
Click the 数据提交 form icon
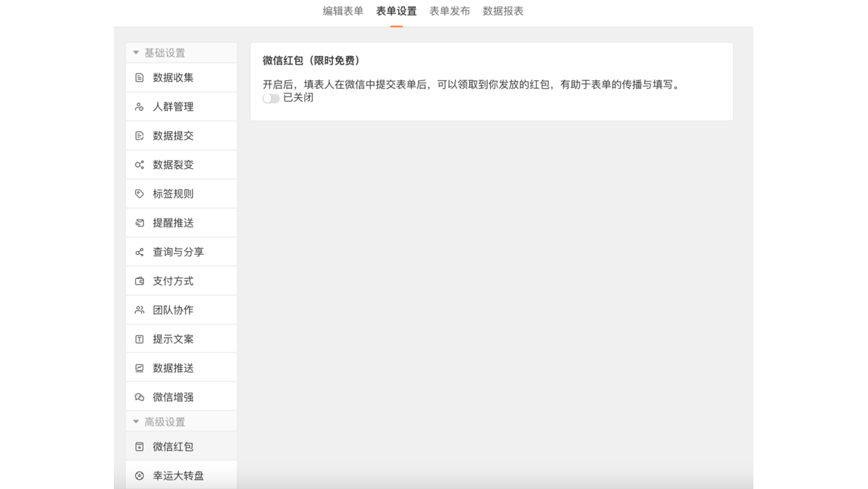click(x=140, y=136)
